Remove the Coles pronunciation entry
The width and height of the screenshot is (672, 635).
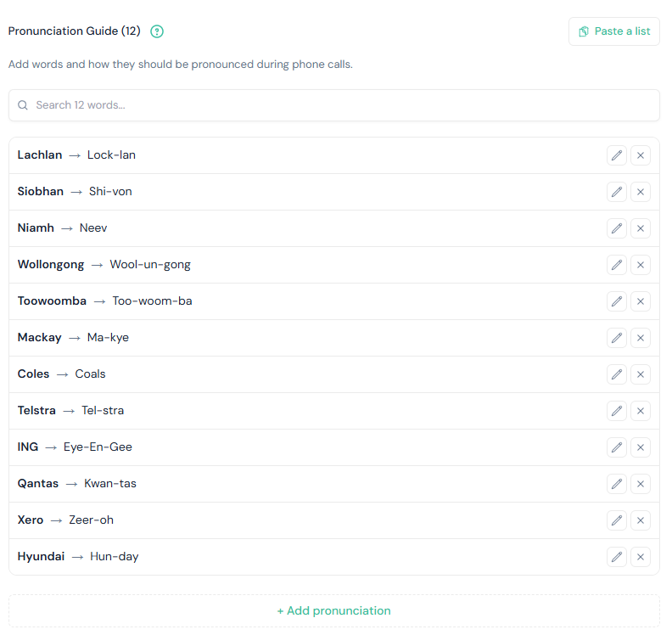coord(641,374)
